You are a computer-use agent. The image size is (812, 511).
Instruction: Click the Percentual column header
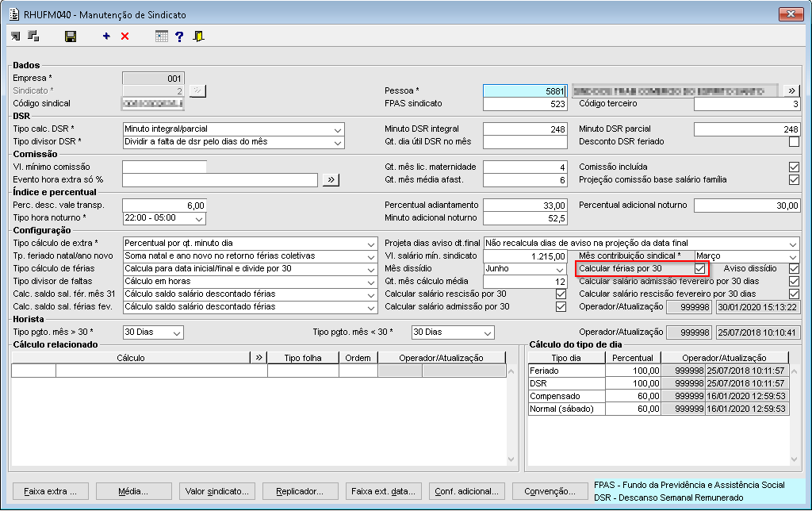(x=633, y=358)
